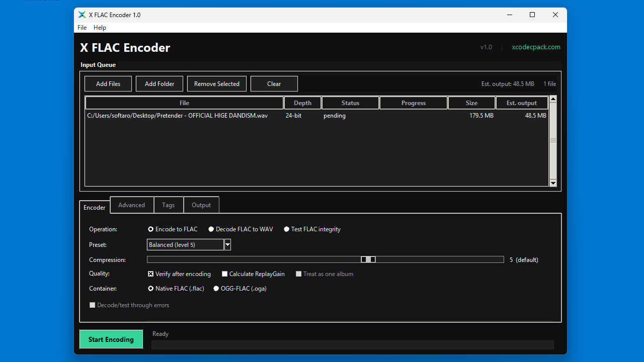Viewport: 644px width, 362px height.
Task: Visit the xcodecpack.com link
Action: (x=536, y=47)
